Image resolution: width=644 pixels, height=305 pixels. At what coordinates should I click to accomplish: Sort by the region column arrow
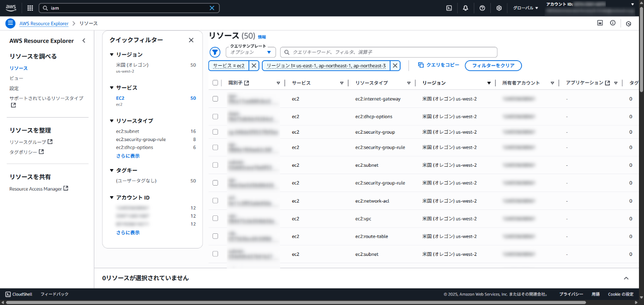point(489,83)
